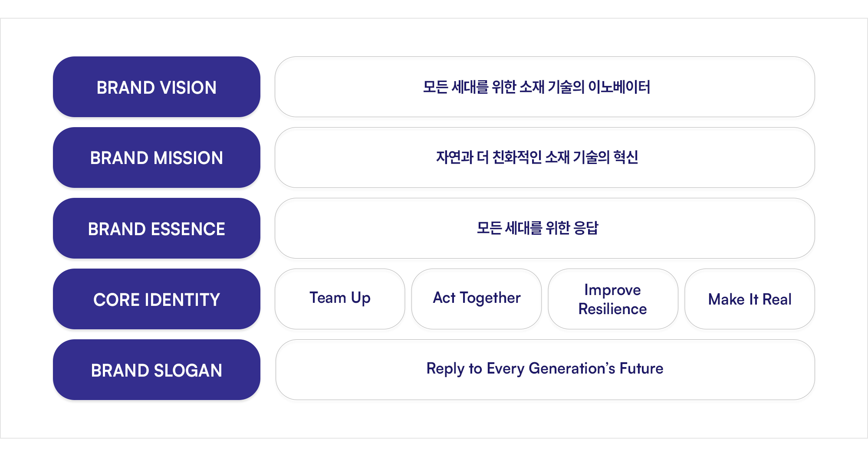Viewport: 868px width, 456px height.
Task: Click the word Resilience
Action: coord(613,309)
